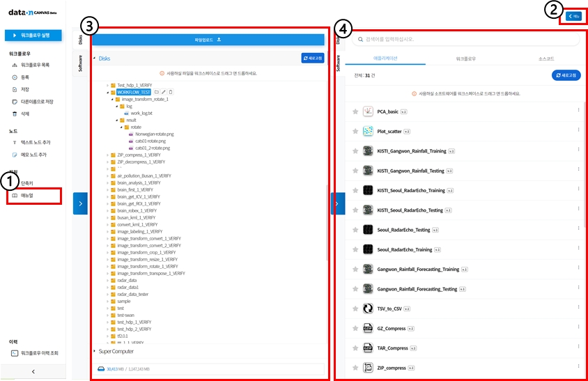The height and width of the screenshot is (381, 588).
Task: Click the 삭제 trash icon in sidebar
Action: click(x=15, y=113)
